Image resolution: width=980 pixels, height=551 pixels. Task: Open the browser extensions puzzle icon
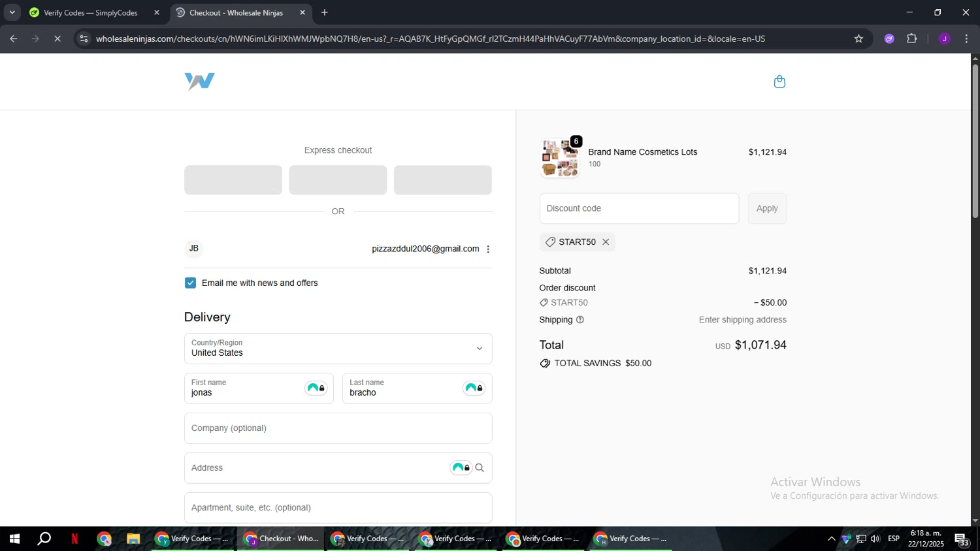click(x=912, y=39)
